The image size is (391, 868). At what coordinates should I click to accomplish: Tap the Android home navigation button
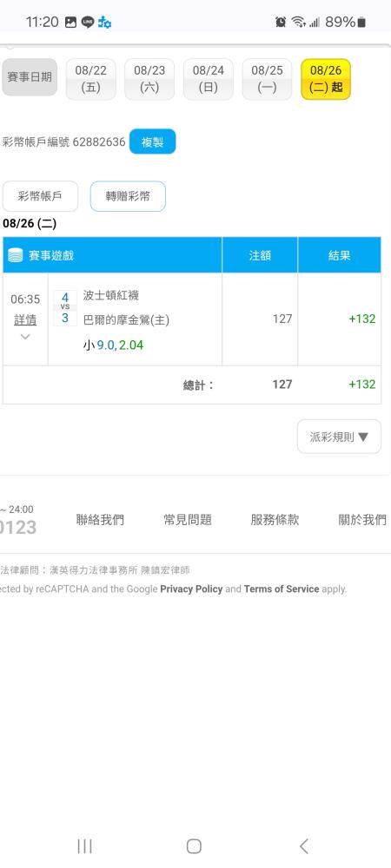[194, 845]
